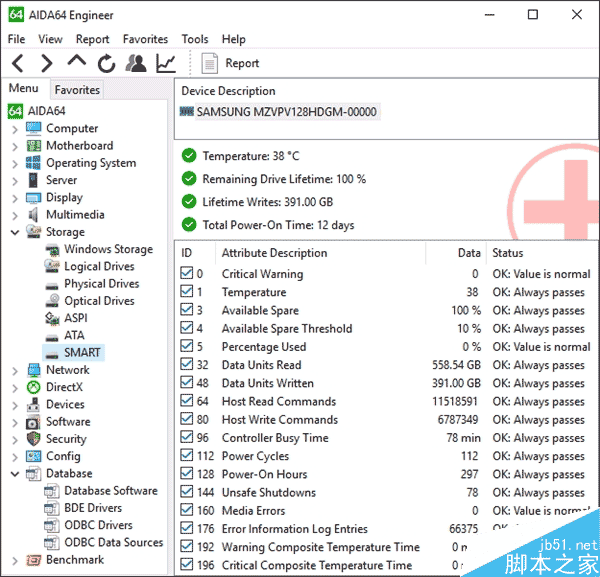Go back with the left arrow toolbar icon
This screenshot has width=600, height=577.
click(18, 63)
